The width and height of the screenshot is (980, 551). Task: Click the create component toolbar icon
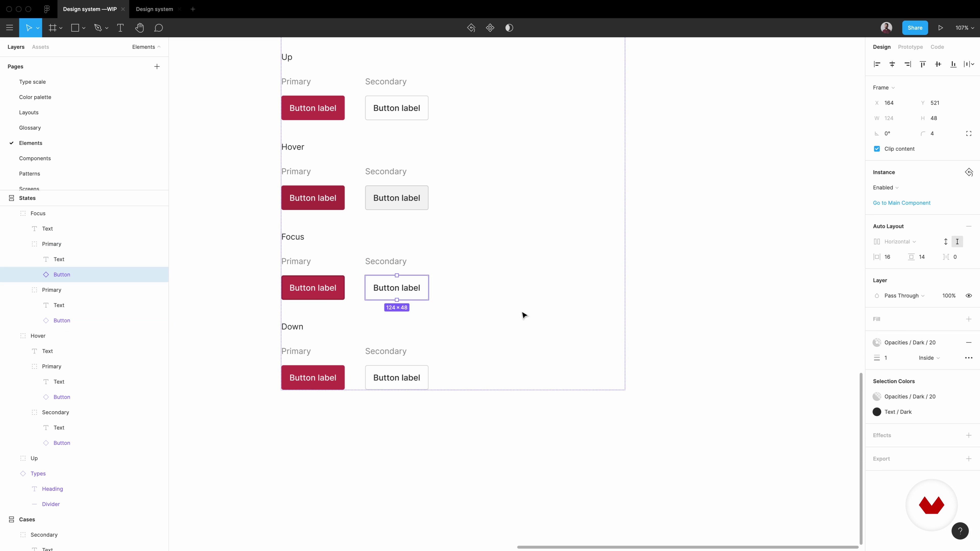(490, 28)
